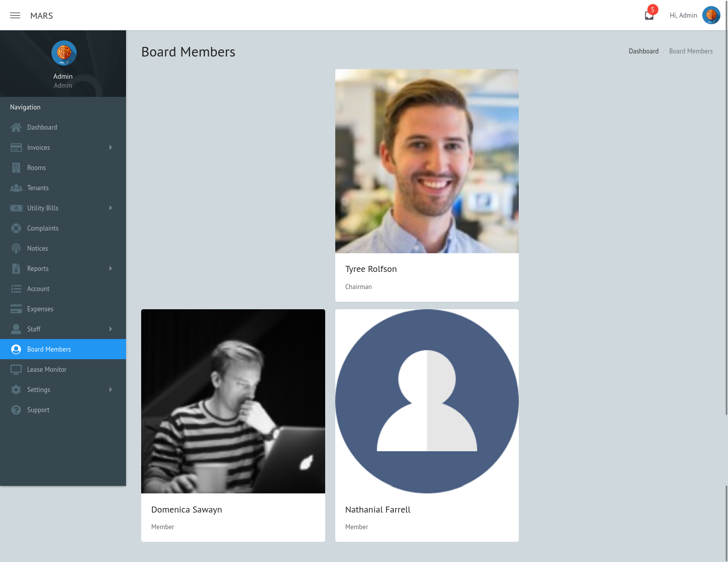Click the Tenants group icon
The height and width of the screenshot is (562, 728).
pos(16,188)
